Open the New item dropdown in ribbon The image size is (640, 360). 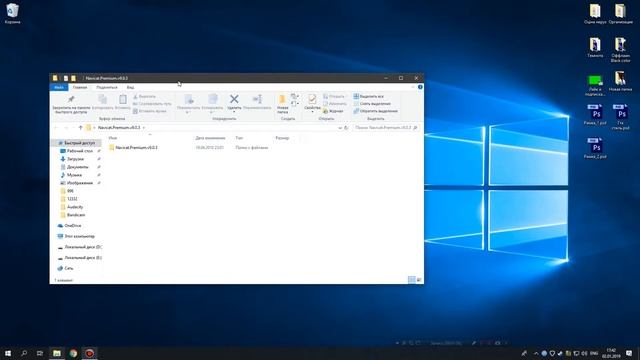[295, 96]
